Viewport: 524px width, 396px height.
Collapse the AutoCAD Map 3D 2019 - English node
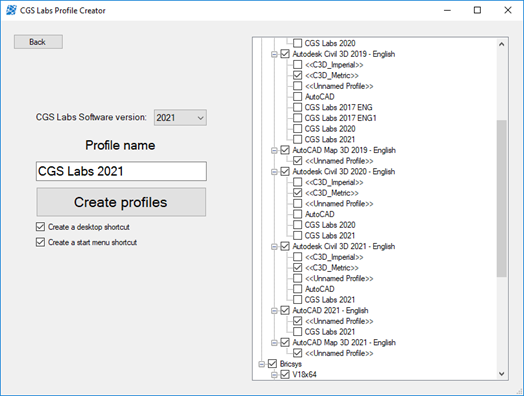(274, 150)
